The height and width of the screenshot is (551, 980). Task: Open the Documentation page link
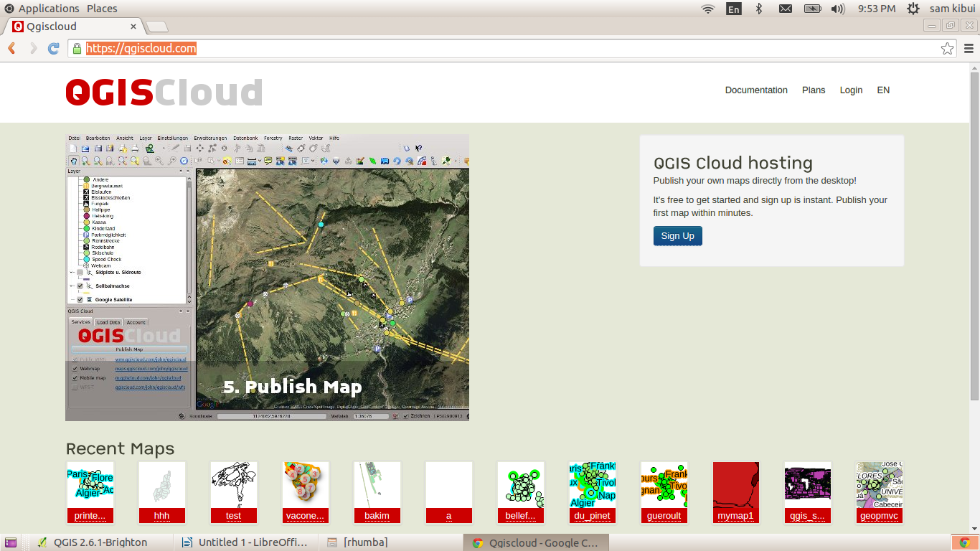(756, 90)
